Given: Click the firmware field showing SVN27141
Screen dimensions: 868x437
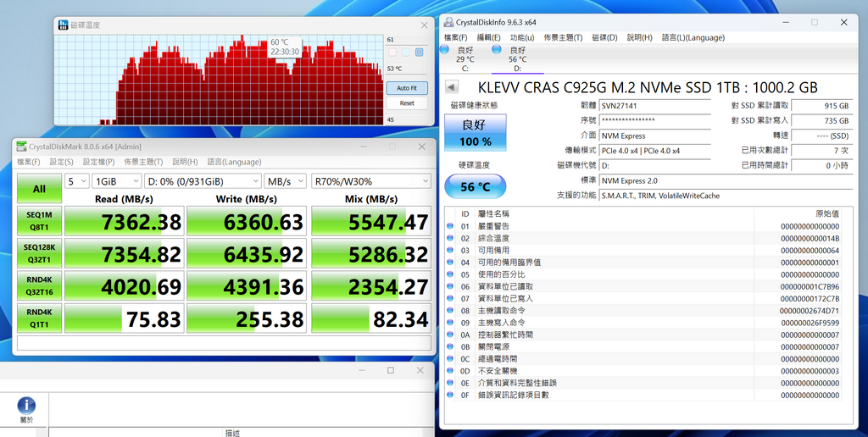Looking at the screenshot, I should (x=654, y=106).
